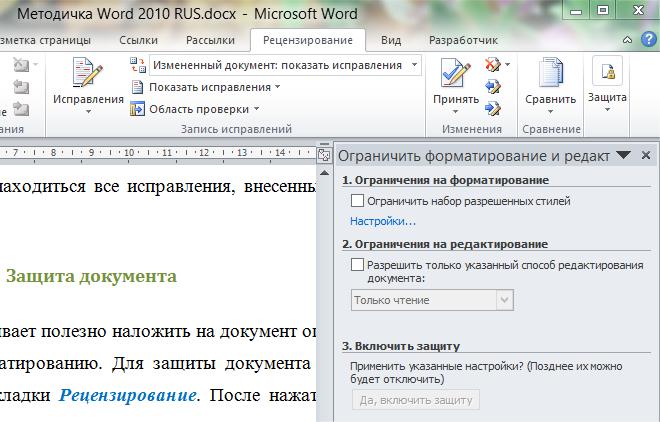
Task: Click the Область проверки pane icon
Action: click(137, 109)
